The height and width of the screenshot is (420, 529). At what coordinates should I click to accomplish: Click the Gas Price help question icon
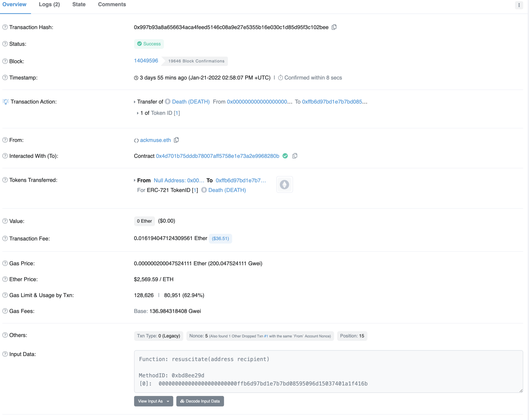coord(5,263)
